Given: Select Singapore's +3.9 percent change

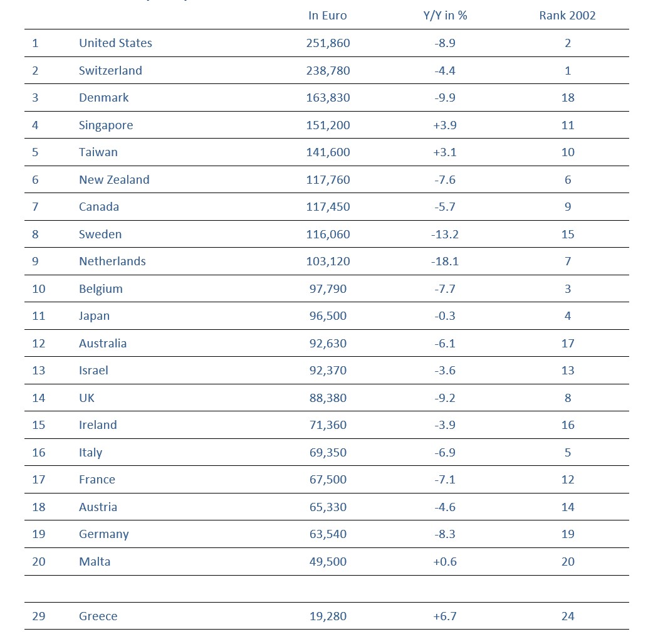Looking at the screenshot, I should click(445, 125).
